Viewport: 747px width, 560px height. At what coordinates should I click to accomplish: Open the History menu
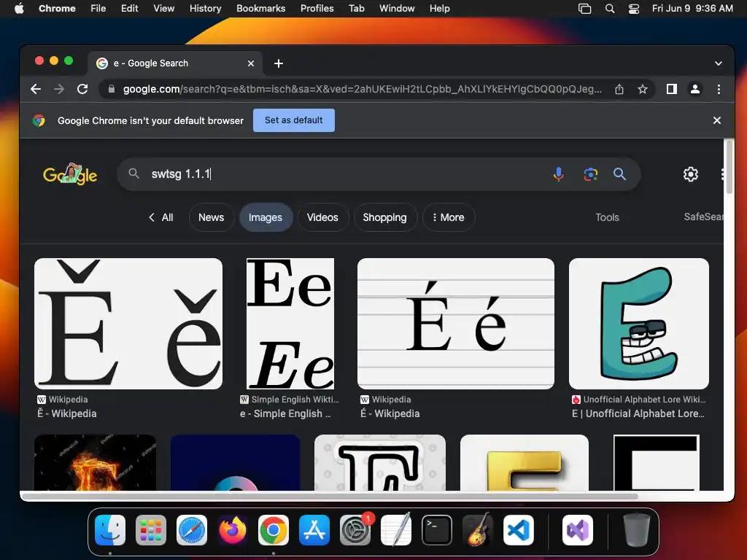click(x=205, y=9)
